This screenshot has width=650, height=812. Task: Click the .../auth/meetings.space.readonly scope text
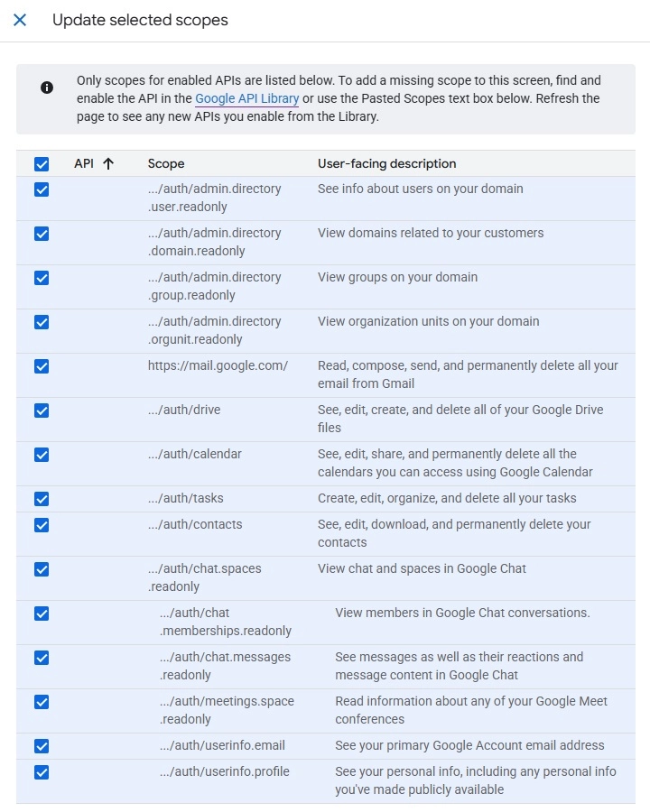(x=227, y=710)
